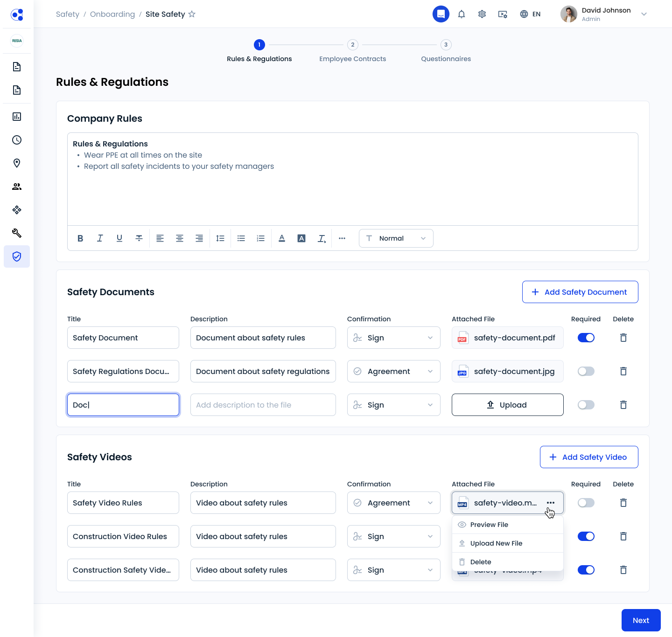Align text right in editor
Image resolution: width=672 pixels, height=637 pixels.
199,238
